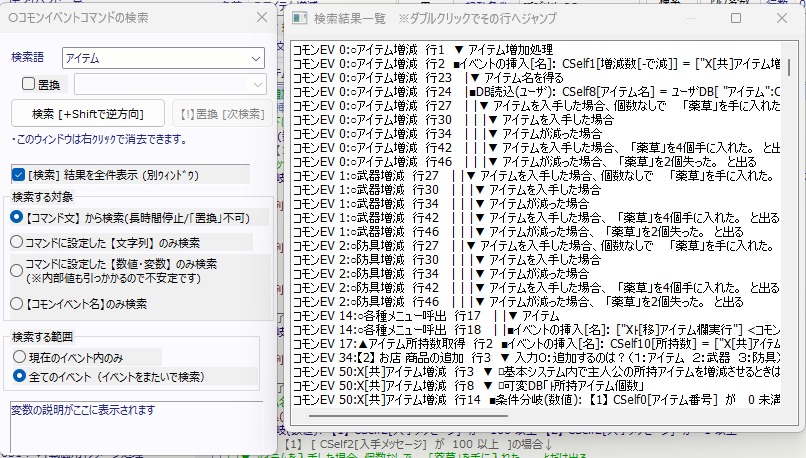The image size is (806, 458).
Task: Click the results horizontal scrollbar thumb
Action: 408,415
